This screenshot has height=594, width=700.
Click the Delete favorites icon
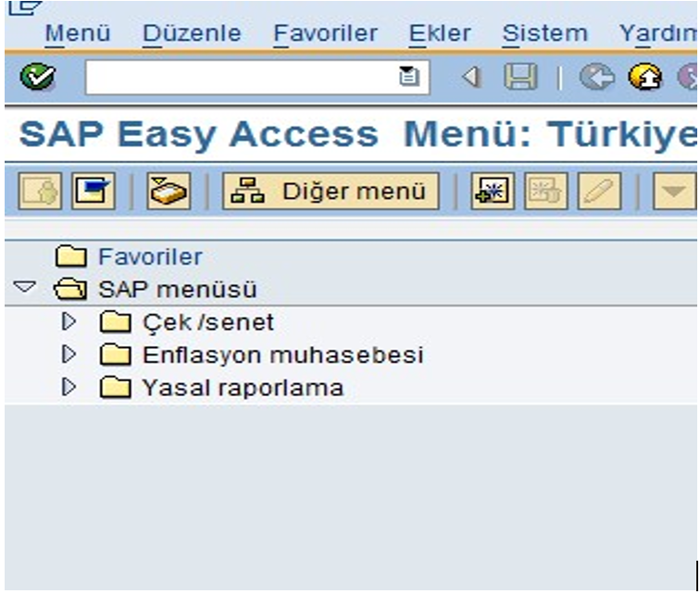point(546,191)
